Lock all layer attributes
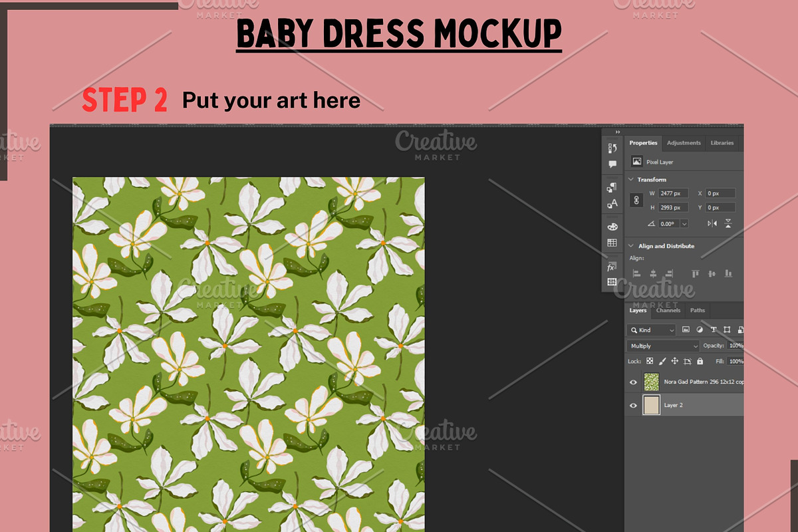 click(700, 361)
